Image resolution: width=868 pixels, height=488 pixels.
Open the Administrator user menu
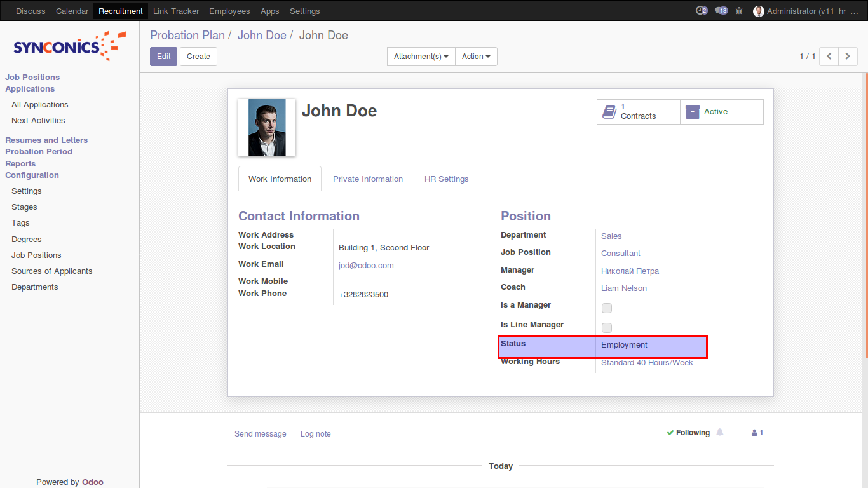[806, 11]
